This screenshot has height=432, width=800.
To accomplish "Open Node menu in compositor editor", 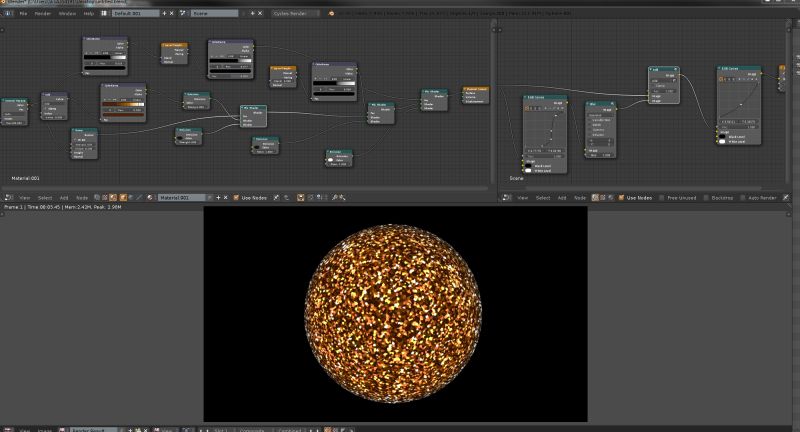I will tap(580, 197).
